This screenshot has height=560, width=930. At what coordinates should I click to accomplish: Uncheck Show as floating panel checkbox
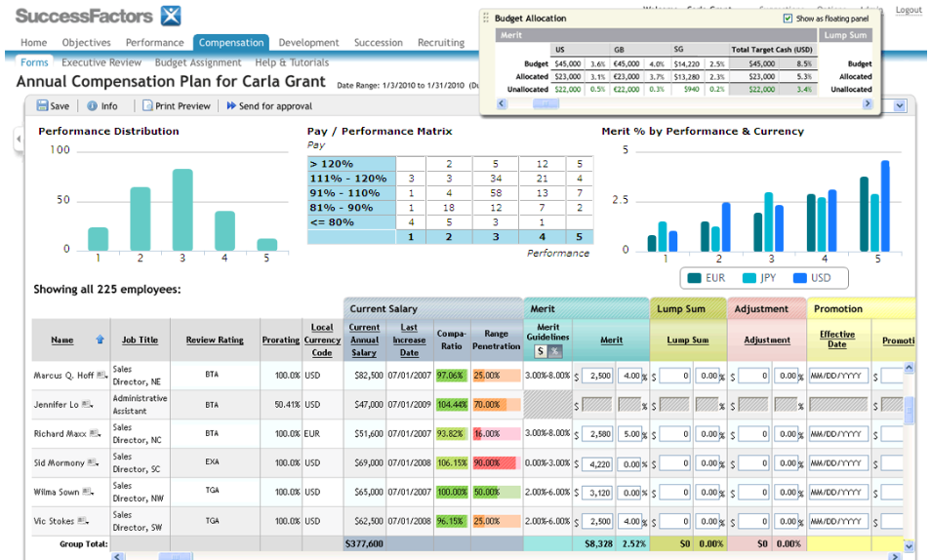tap(788, 19)
